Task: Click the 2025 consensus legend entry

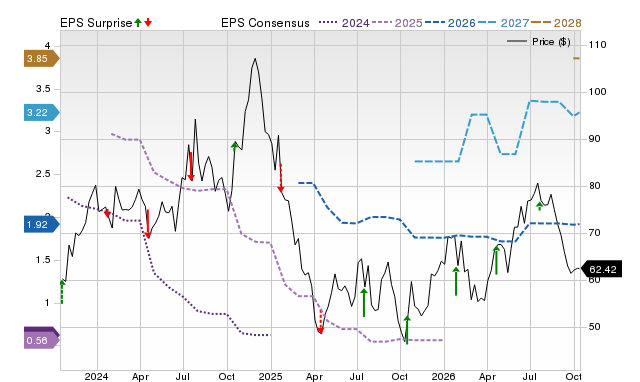Action: 397,23
